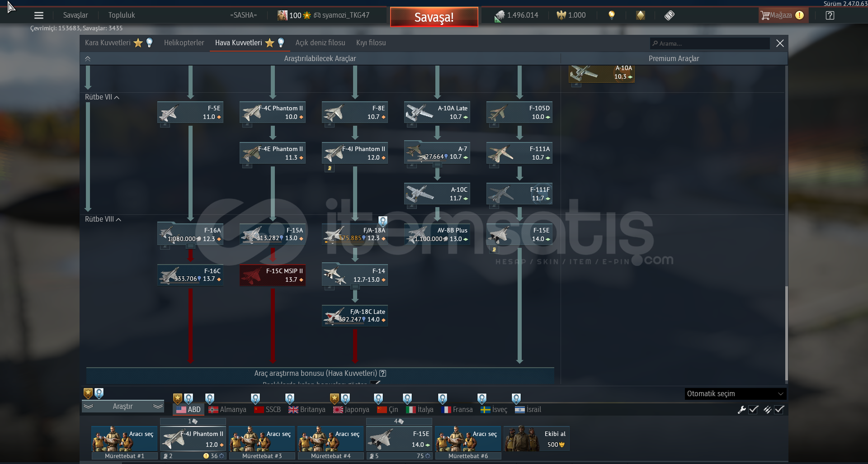This screenshot has height=464, width=868.
Task: Open the gold diamond warbond icon
Action: point(641,15)
